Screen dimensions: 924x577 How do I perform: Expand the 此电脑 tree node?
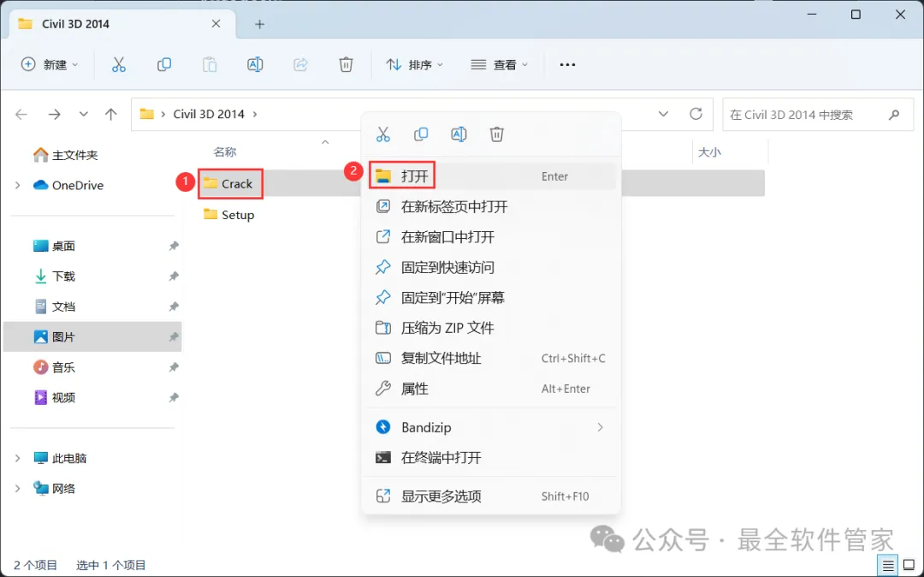pos(17,458)
